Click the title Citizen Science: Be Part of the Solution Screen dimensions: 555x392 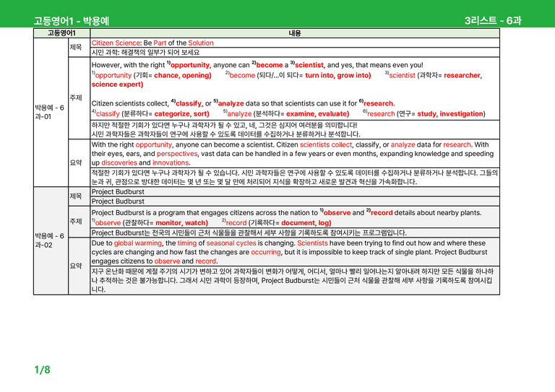point(152,43)
